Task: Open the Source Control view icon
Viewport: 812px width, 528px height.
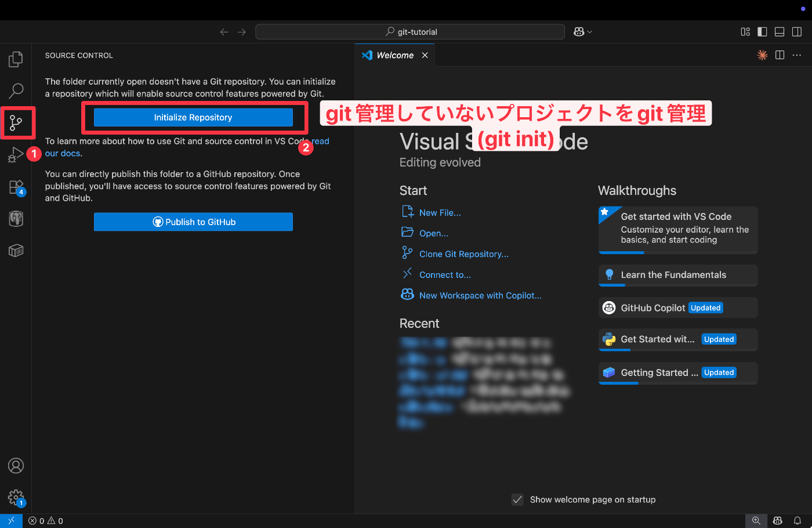Action: [x=16, y=122]
